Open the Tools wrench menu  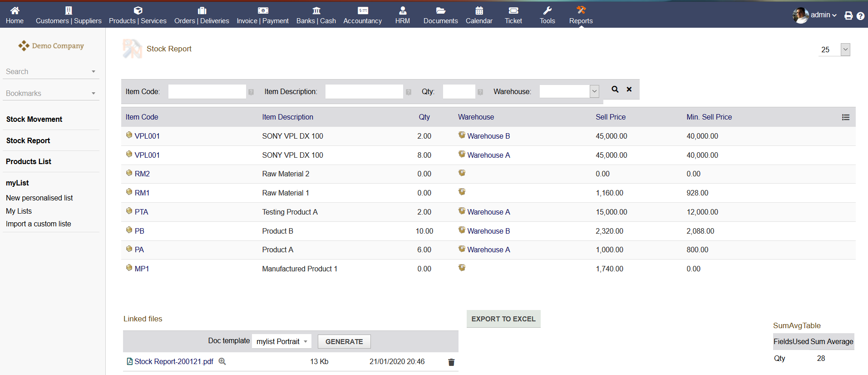[547, 15]
